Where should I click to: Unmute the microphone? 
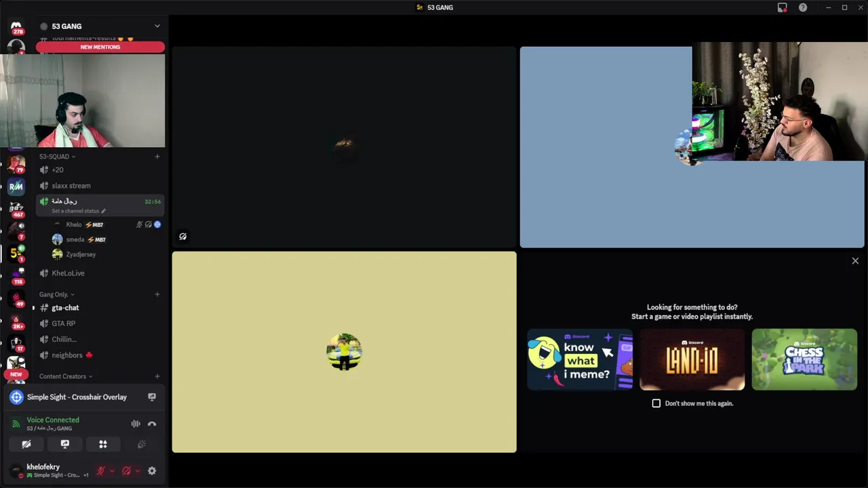[x=100, y=470]
